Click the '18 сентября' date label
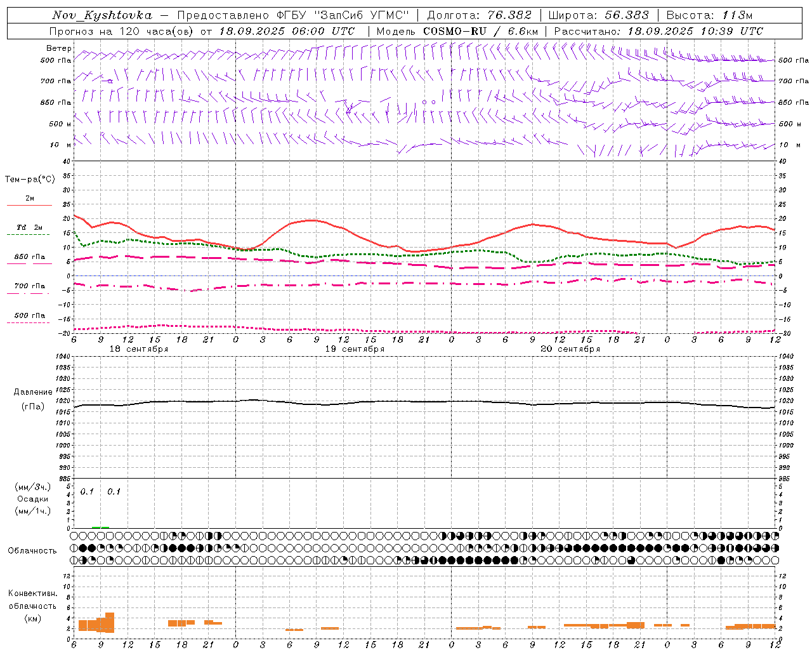 pos(139,349)
